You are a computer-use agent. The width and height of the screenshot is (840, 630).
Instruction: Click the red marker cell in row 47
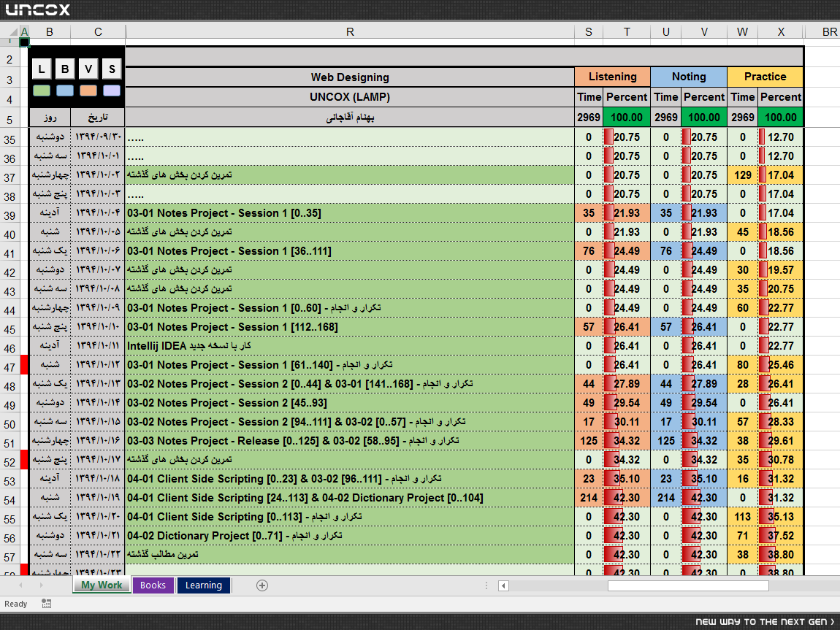coord(24,365)
